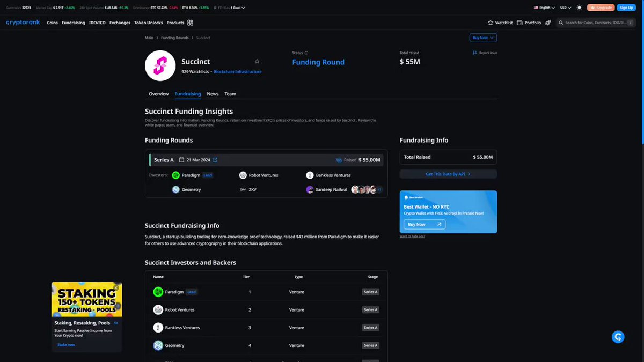The width and height of the screenshot is (644, 362).
Task: Go to Funding Rounds breadcrumb
Action: (x=175, y=38)
